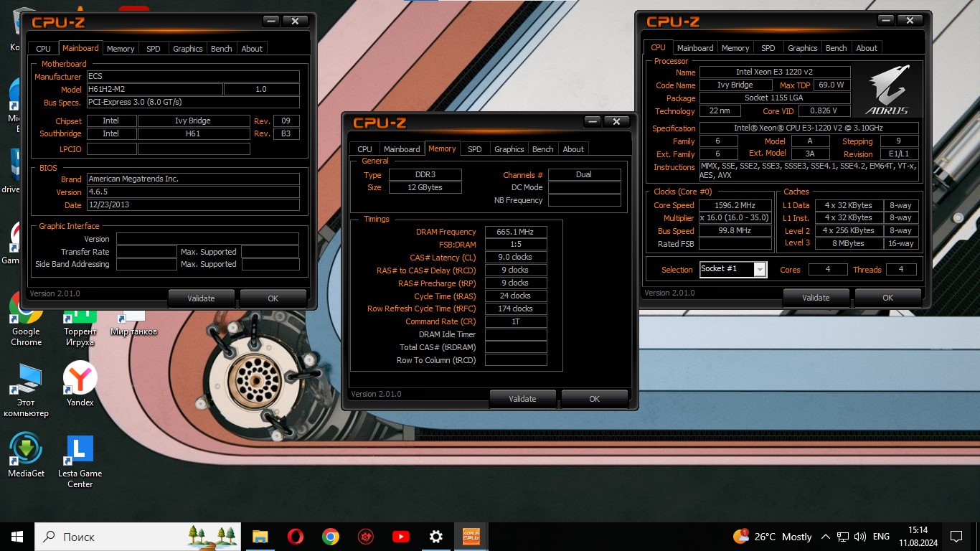Image resolution: width=980 pixels, height=551 pixels.
Task: Launch Opera from the taskbar
Action: pos(295,537)
